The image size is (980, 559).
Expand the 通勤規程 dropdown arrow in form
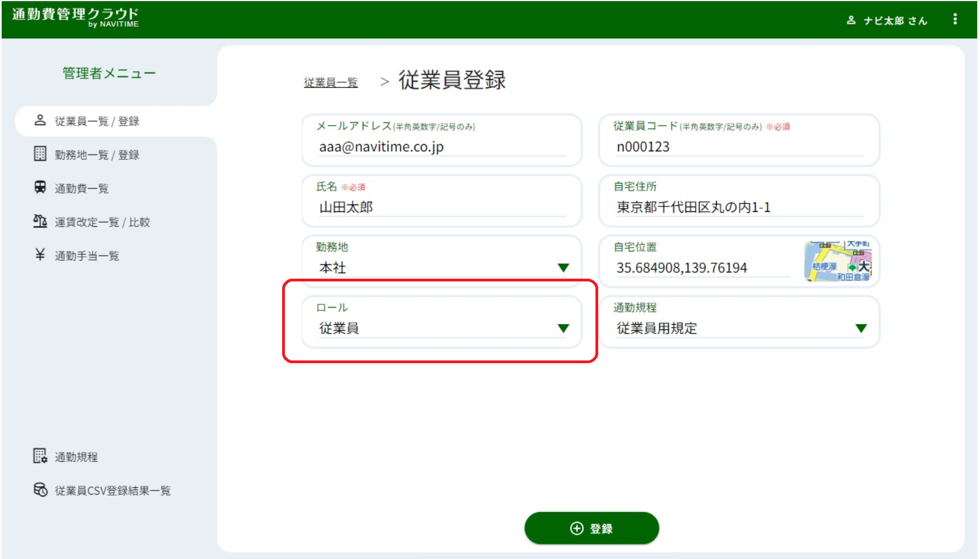(x=861, y=329)
